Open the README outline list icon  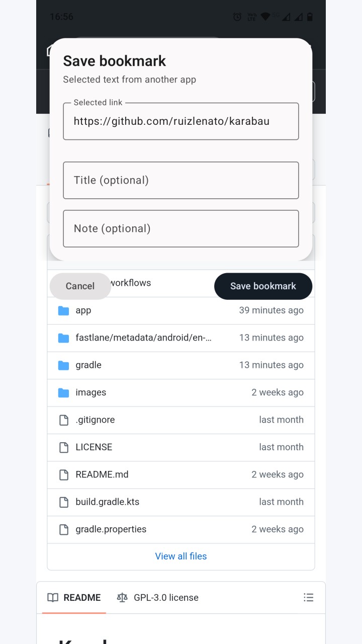point(309,597)
